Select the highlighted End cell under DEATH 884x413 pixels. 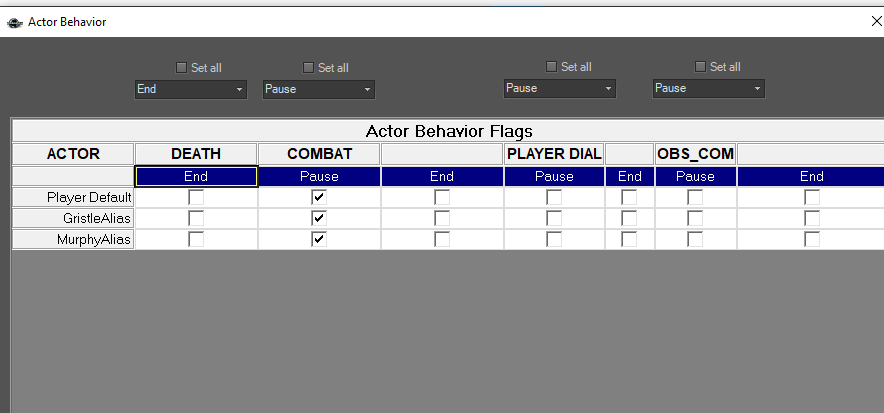pos(196,176)
